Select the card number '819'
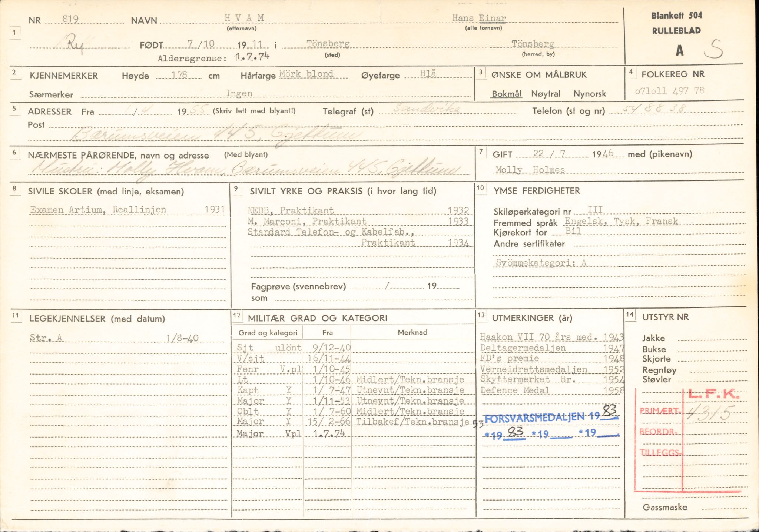 70,19
